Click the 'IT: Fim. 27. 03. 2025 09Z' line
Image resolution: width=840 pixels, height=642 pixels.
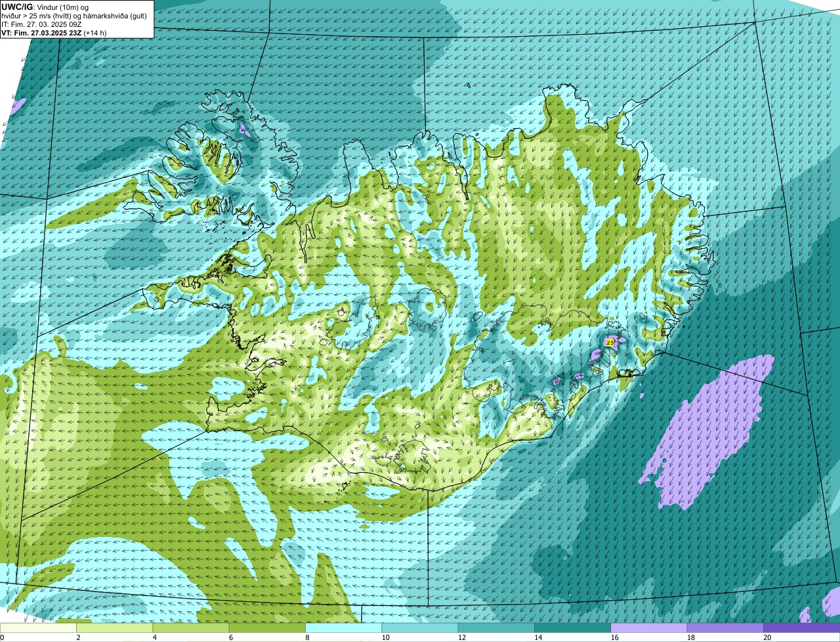click(41, 24)
